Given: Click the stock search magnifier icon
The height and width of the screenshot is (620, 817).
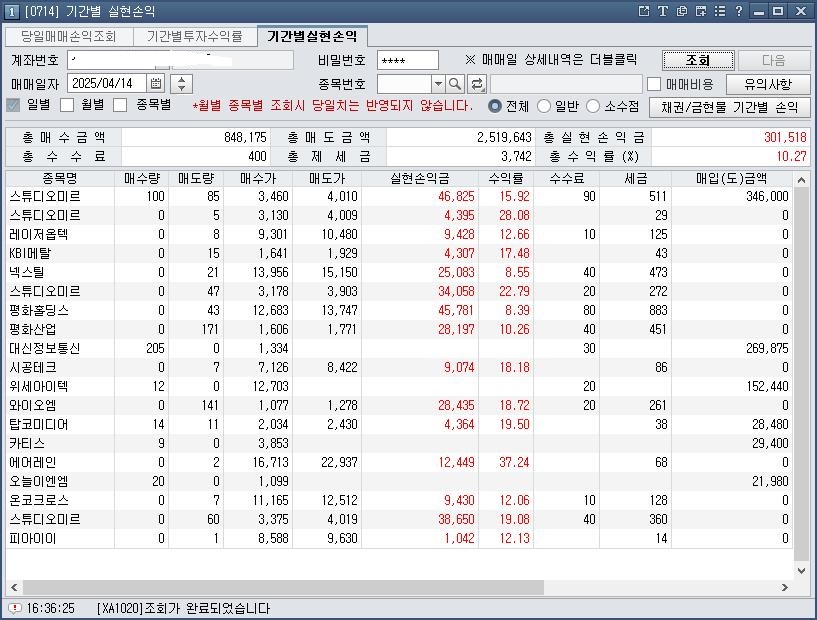Looking at the screenshot, I should pos(455,84).
